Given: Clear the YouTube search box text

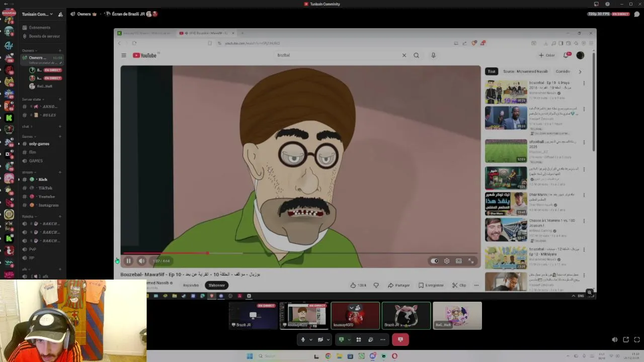Looking at the screenshot, I should 404,55.
